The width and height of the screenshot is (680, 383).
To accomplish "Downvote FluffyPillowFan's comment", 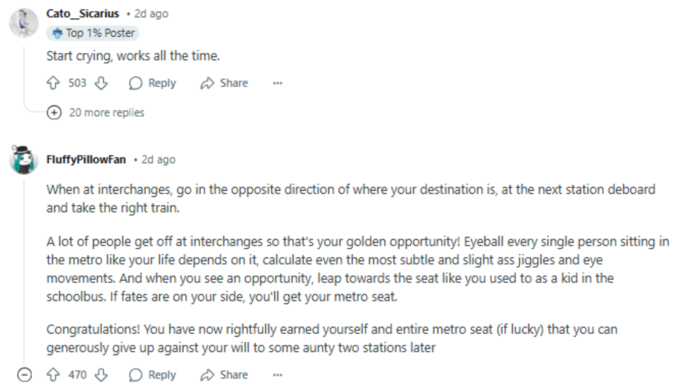I will coord(101,375).
